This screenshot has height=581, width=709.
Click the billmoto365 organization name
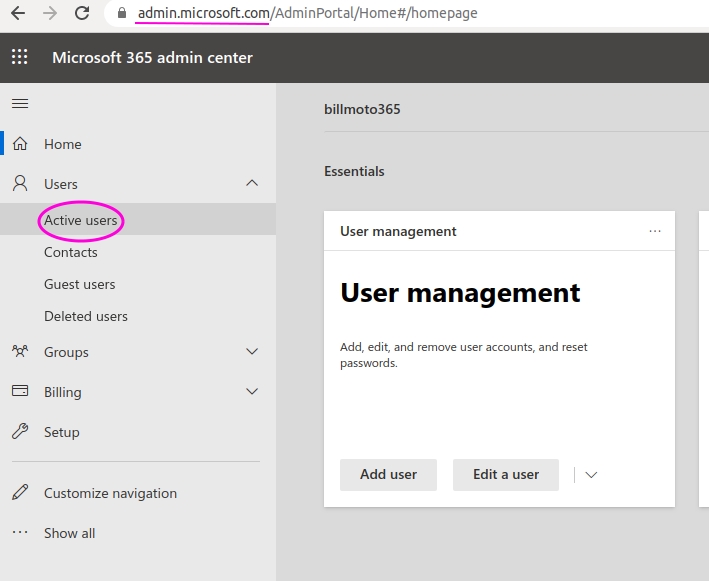[x=362, y=109]
